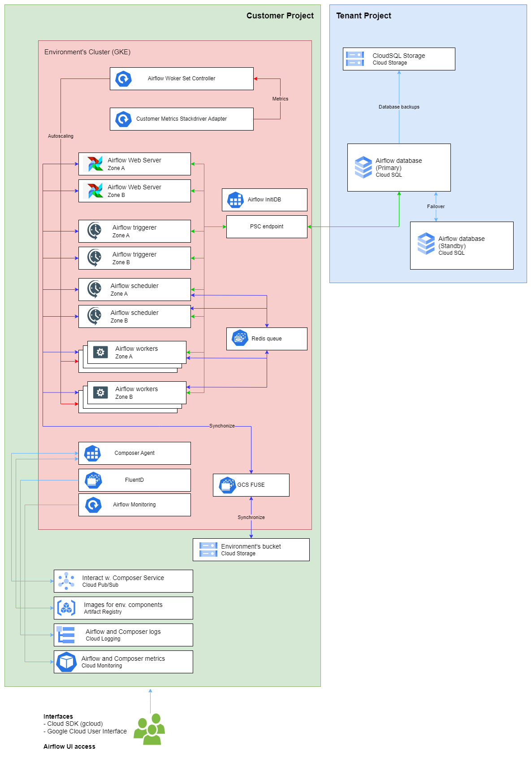Click the Cloud Pub/Sub icon
Screen dimensions: 532x772
coord(66,581)
